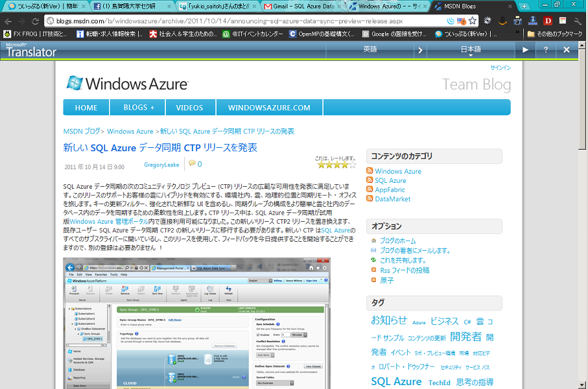
Task: Click the new tab plus button
Action: pyautogui.click(x=524, y=6)
